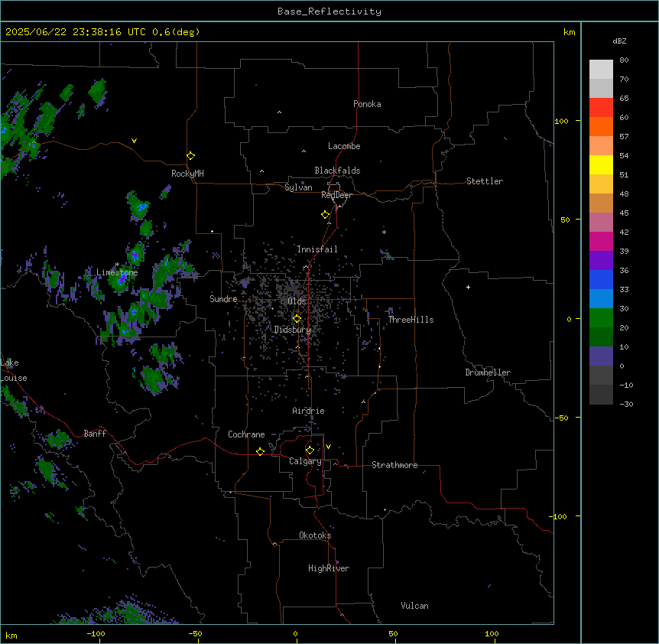
Task: Click the bright green 20-30 dBZ legend swatch
Action: coord(601,318)
